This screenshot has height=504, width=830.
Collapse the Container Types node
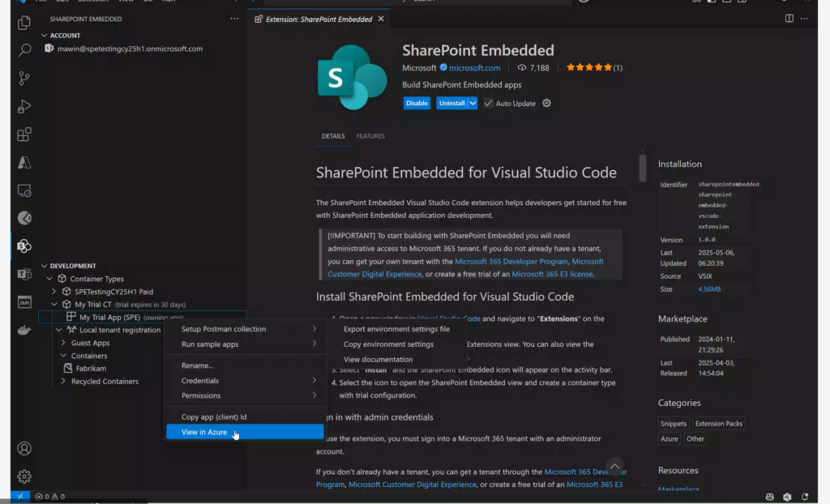(49, 279)
